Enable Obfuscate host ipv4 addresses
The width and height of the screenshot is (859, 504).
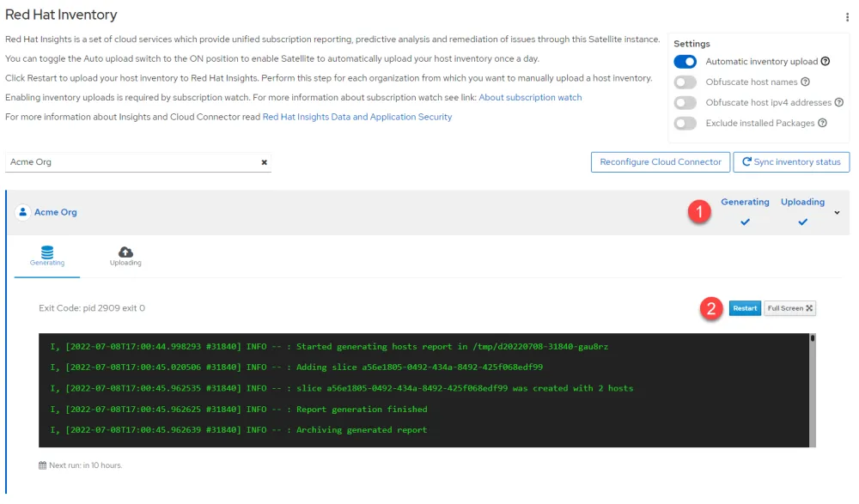coord(685,102)
